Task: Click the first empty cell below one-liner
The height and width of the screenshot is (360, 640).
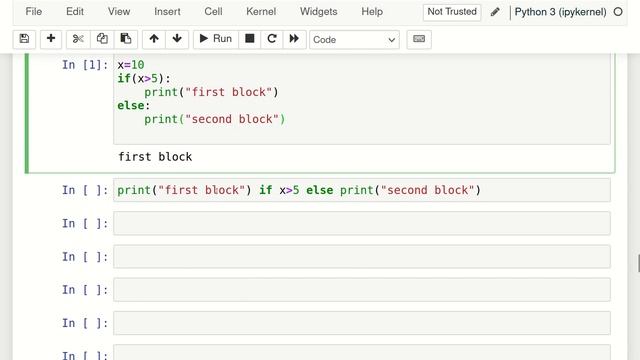Action: pyautogui.click(x=362, y=223)
